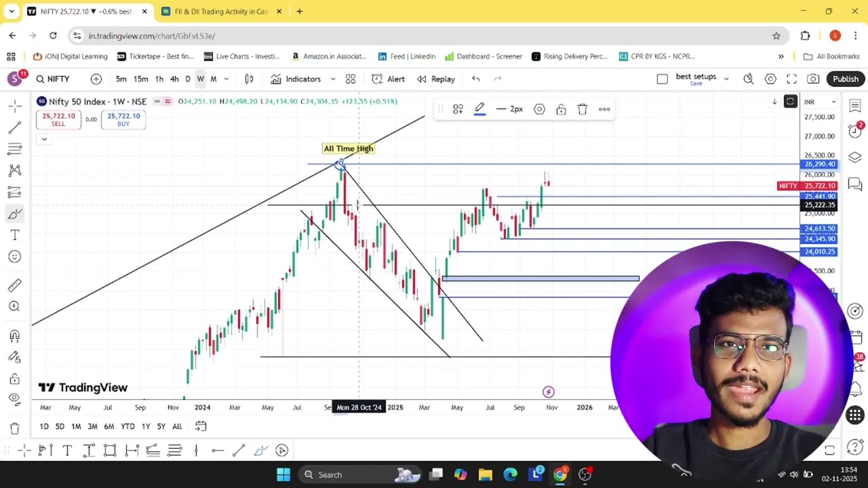Screen dimensions: 868x488
Task: Open the quick search magnifier icon
Action: (x=749, y=79)
